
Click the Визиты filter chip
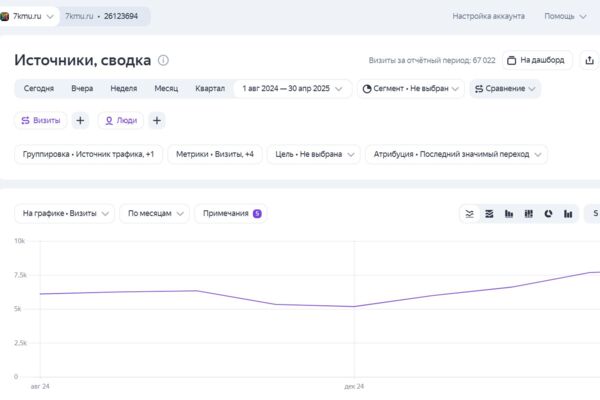[41, 121]
